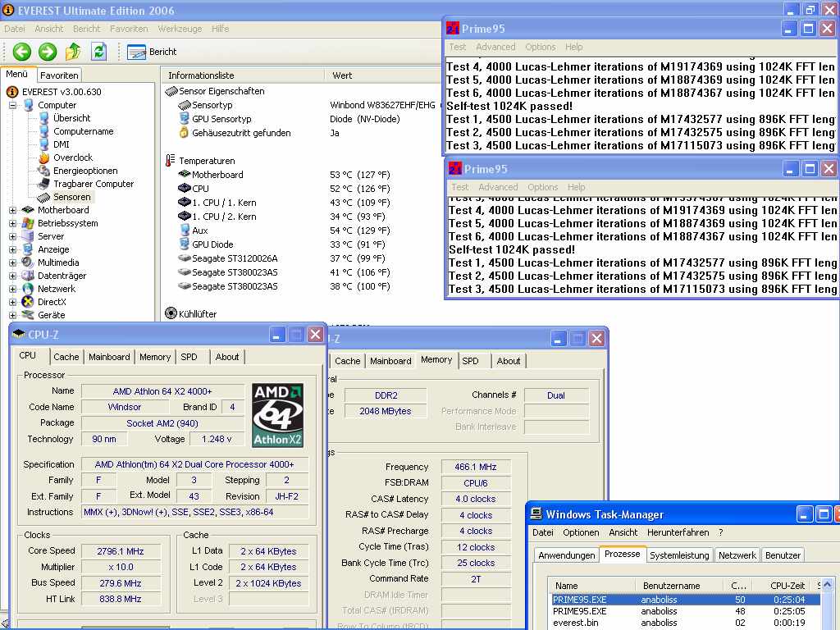Viewport: 840px width, 630px height.
Task: Expand the Datenträger tree node
Action: point(12,276)
